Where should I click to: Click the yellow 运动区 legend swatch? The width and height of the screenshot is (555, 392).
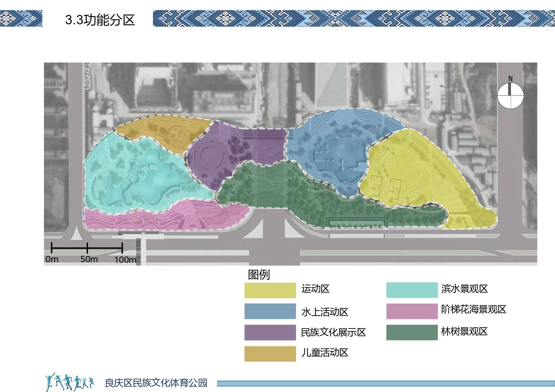(x=270, y=291)
